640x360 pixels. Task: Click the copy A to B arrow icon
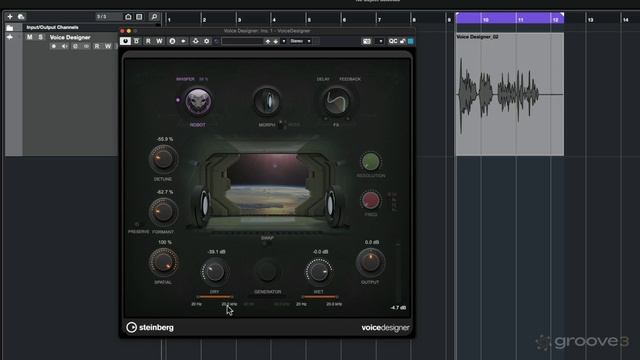click(x=183, y=41)
